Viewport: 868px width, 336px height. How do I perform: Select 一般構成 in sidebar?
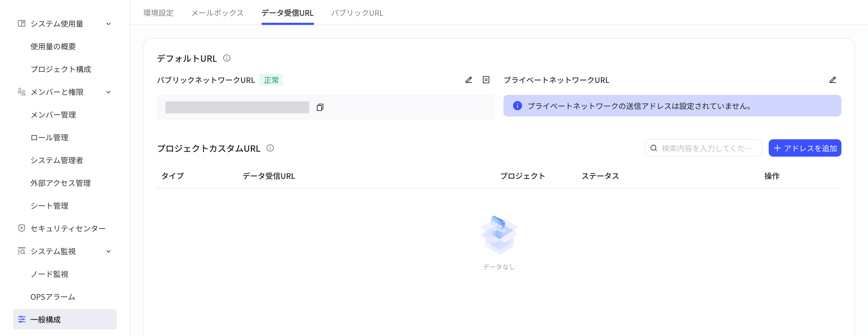(x=65, y=319)
